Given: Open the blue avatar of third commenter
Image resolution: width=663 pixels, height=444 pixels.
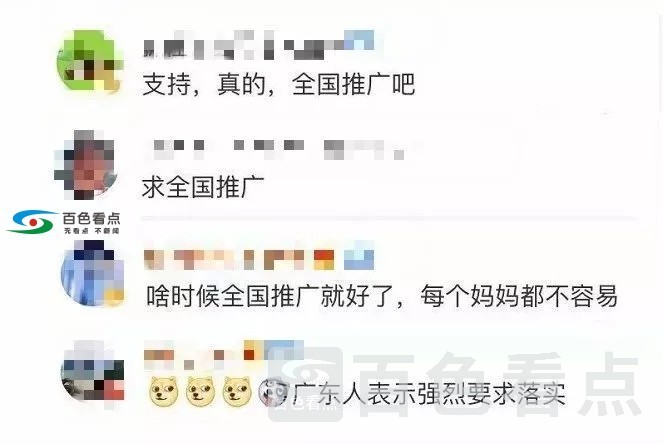Looking at the screenshot, I should [x=93, y=273].
